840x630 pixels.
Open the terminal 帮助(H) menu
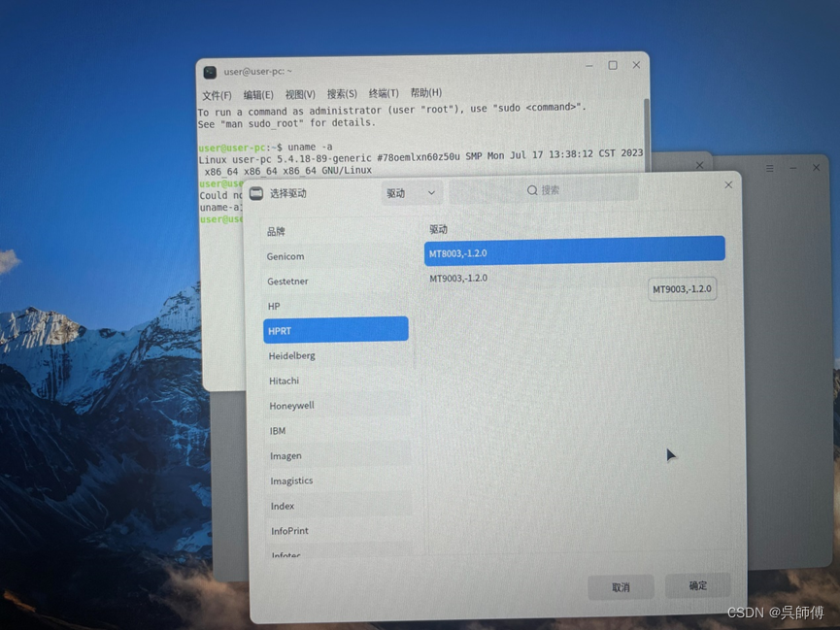point(426,92)
